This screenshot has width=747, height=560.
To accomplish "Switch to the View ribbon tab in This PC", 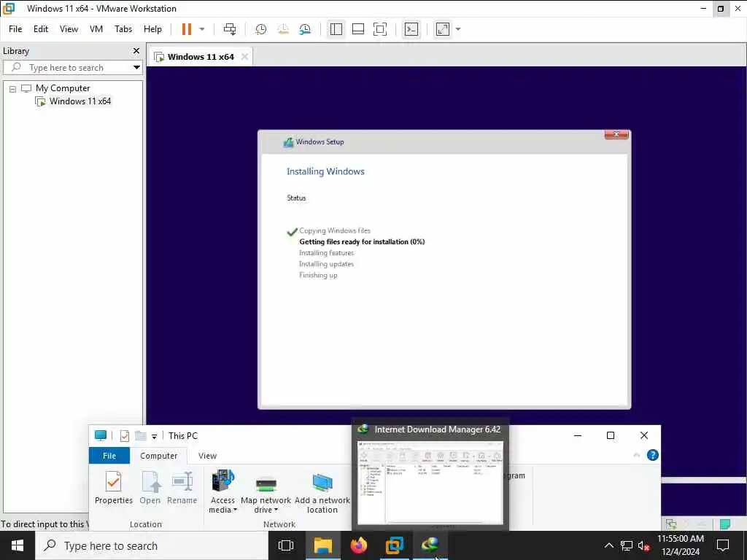I will (207, 456).
